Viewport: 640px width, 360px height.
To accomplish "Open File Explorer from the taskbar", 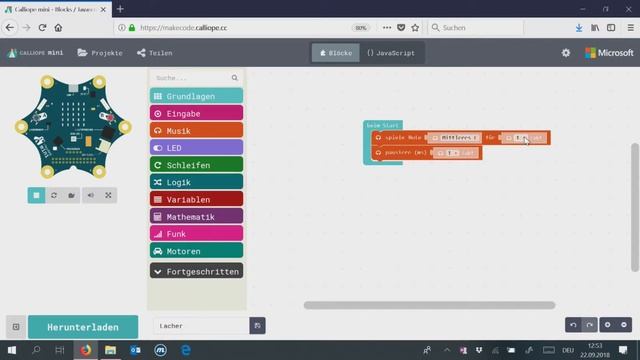I will tap(110, 350).
